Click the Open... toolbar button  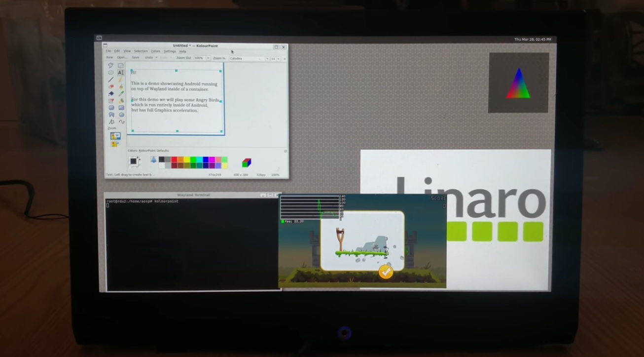click(122, 57)
